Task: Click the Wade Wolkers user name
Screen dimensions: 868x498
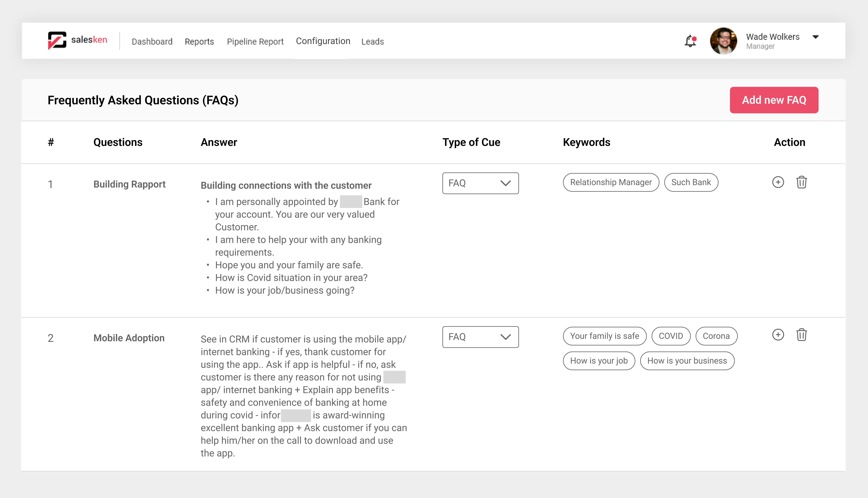Action: coord(773,37)
